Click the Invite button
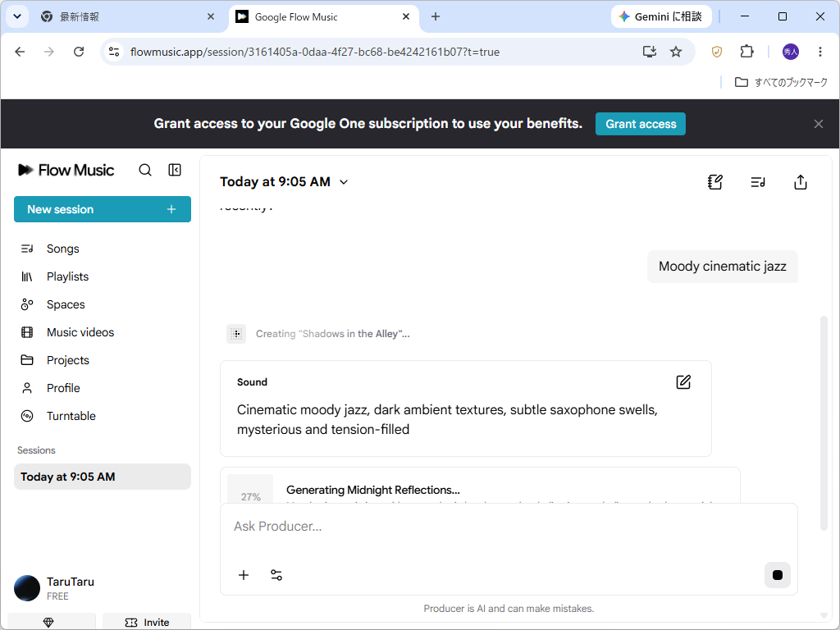840x630 pixels. pyautogui.click(x=147, y=622)
